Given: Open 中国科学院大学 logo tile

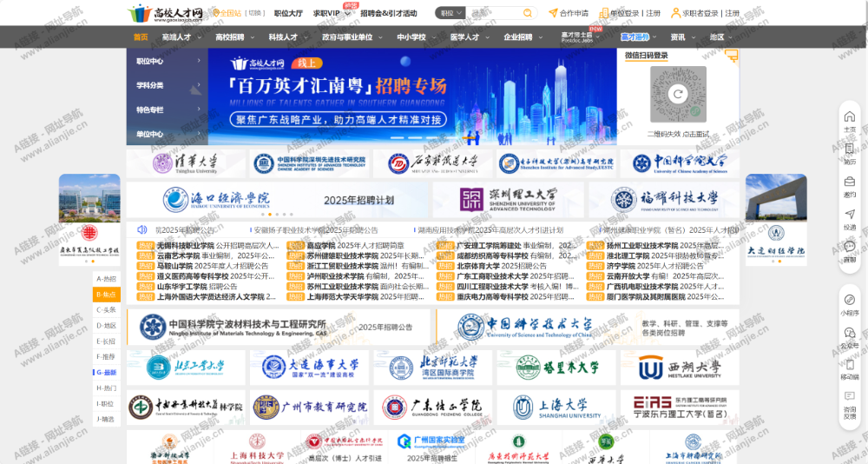Looking at the screenshot, I should pyautogui.click(x=680, y=163).
